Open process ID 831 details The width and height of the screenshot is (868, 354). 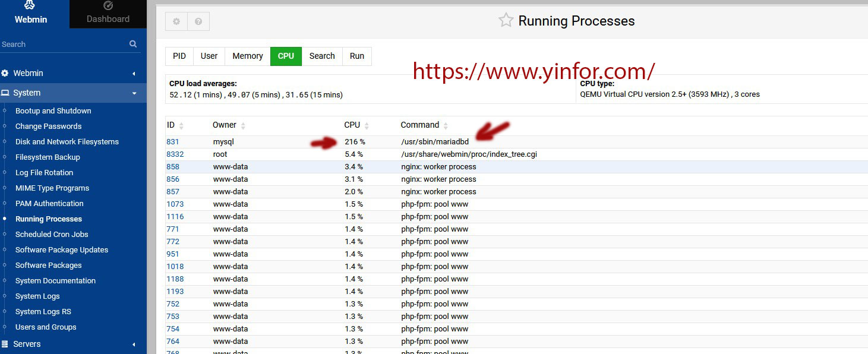[173, 142]
